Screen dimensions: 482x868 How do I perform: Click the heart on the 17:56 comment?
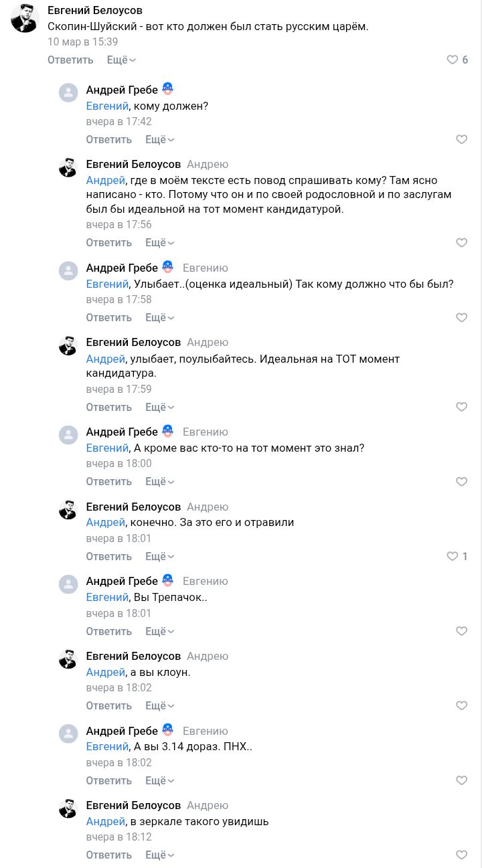pos(461,243)
